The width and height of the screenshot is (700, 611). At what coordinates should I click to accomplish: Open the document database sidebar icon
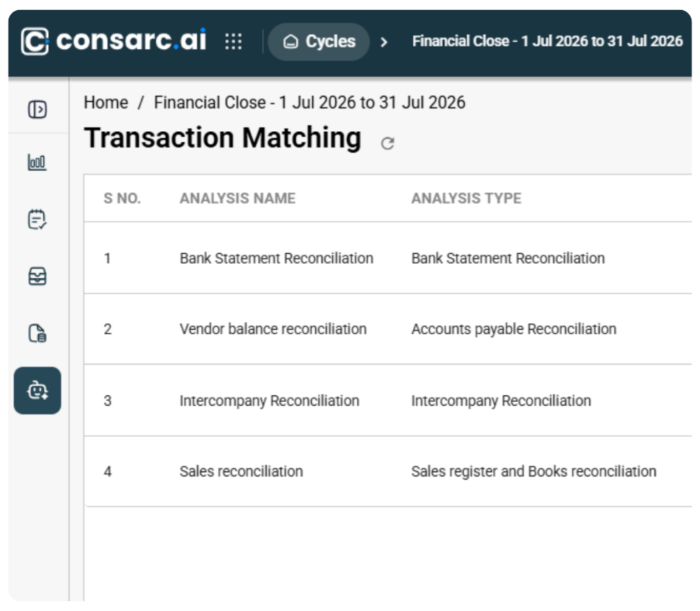click(x=37, y=333)
